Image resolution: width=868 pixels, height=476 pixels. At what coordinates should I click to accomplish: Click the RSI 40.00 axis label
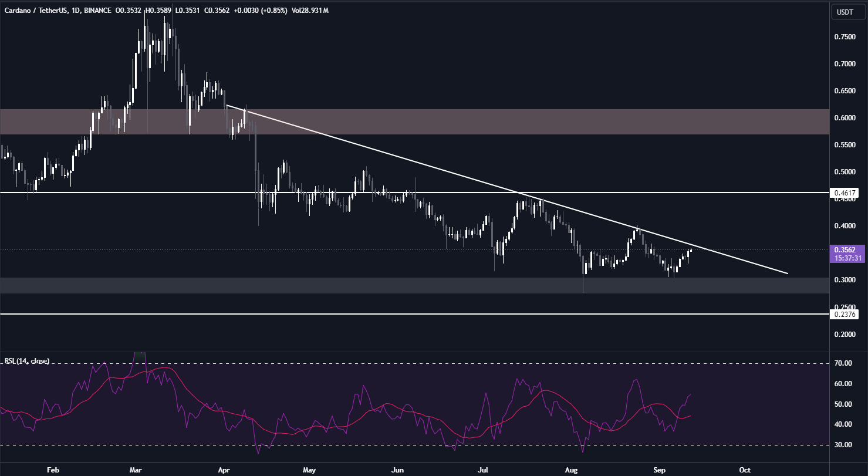(x=843, y=424)
